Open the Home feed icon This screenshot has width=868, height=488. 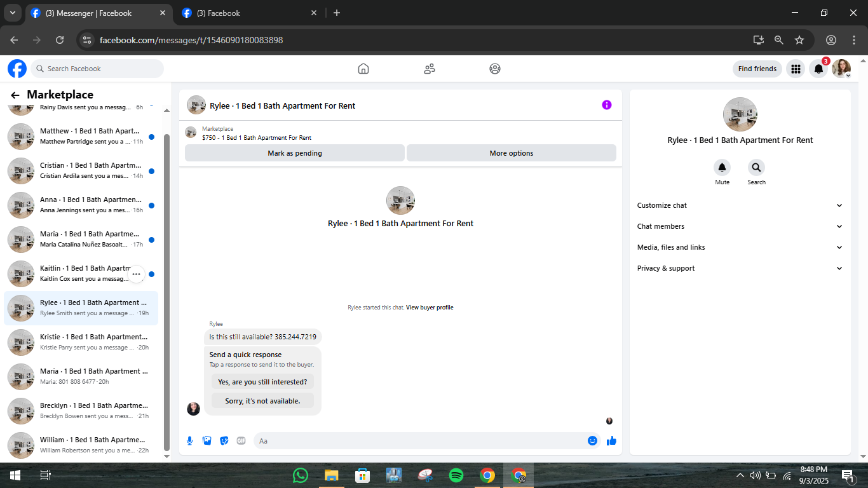[363, 69]
